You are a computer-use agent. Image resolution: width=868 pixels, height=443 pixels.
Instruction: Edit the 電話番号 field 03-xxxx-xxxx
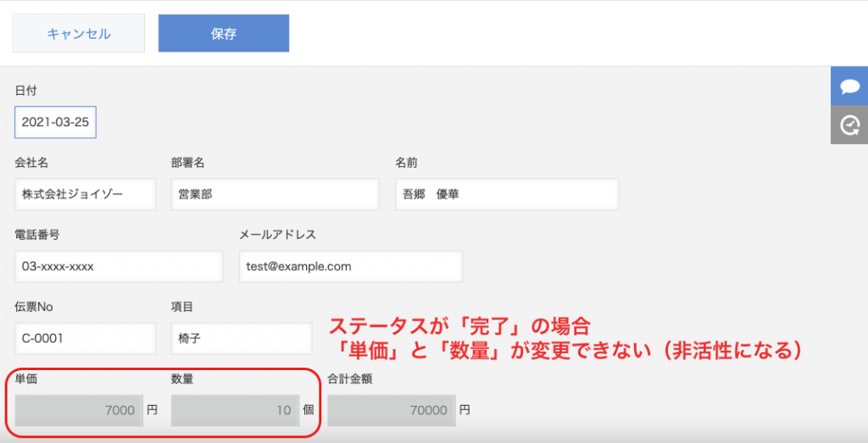click(119, 266)
